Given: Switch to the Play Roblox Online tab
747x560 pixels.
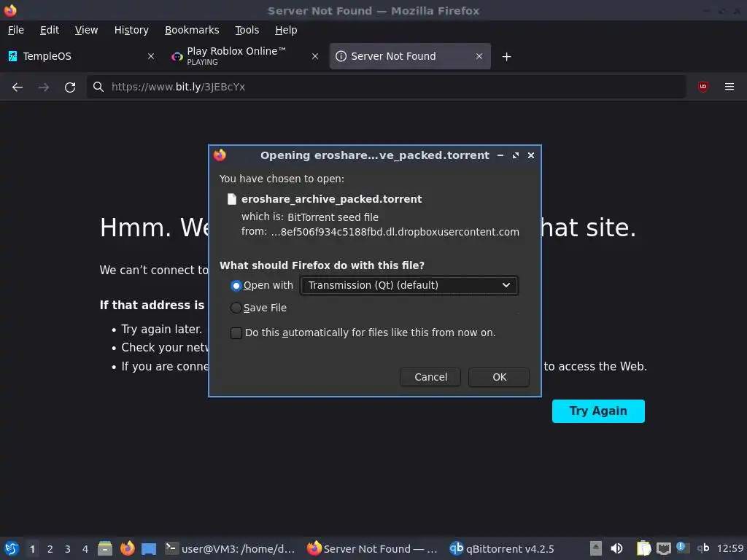Looking at the screenshot, I should [x=245, y=56].
